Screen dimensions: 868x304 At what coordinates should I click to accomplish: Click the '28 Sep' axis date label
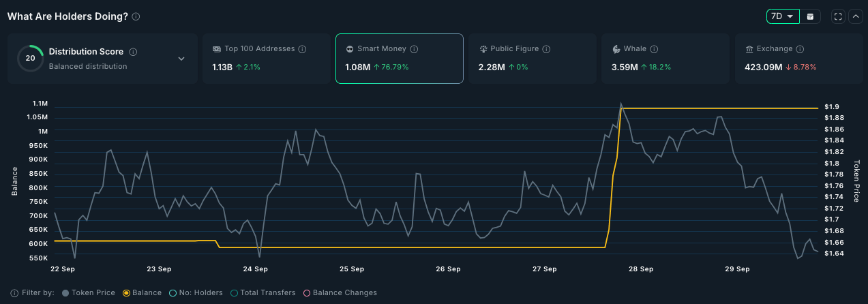click(640, 269)
